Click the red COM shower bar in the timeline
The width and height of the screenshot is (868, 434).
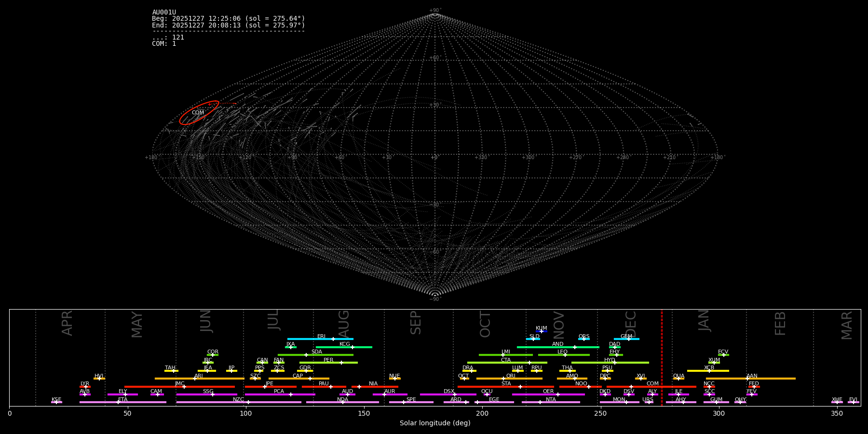pyautogui.click(x=651, y=387)
